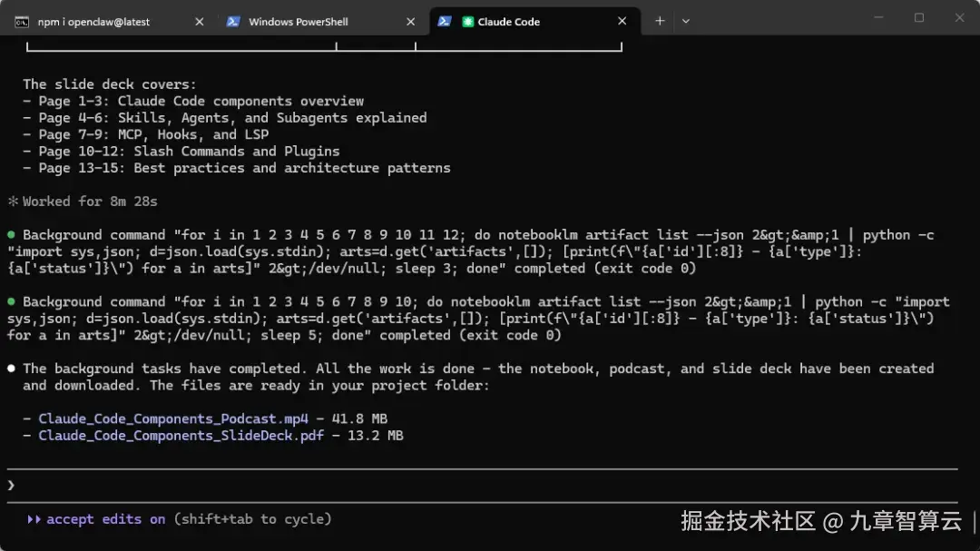Maximize the terminal window
The width and height of the screenshot is (980, 551).
(918, 17)
